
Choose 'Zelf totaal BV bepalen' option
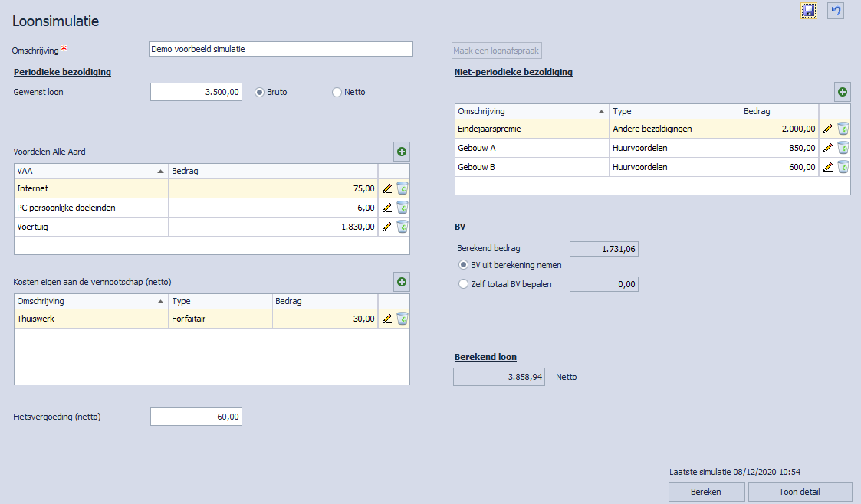point(463,284)
